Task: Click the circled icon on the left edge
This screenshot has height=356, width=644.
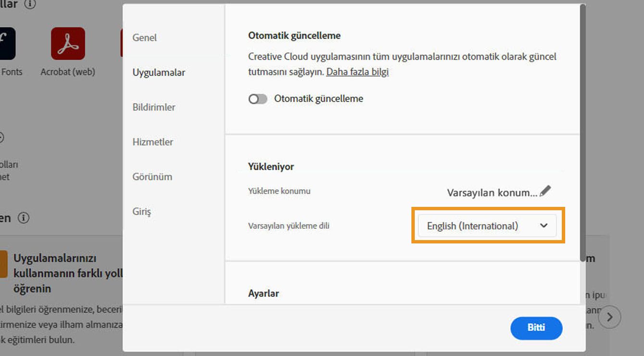Action: click(x=2, y=138)
